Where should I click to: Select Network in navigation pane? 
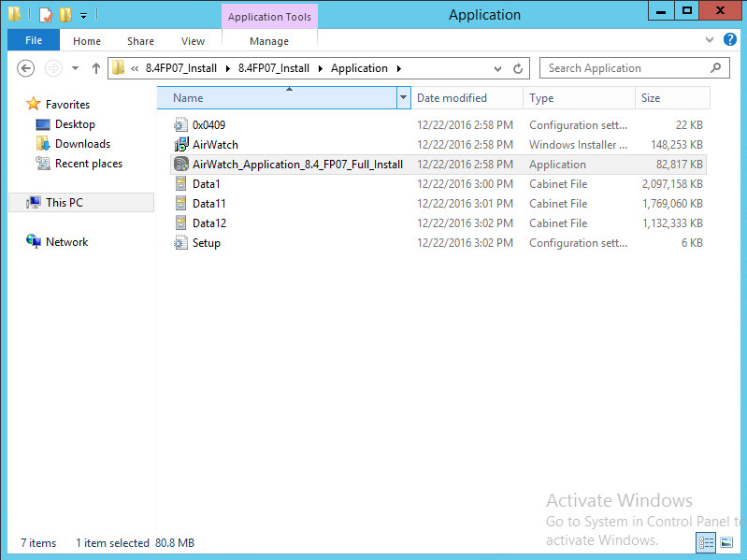click(66, 241)
